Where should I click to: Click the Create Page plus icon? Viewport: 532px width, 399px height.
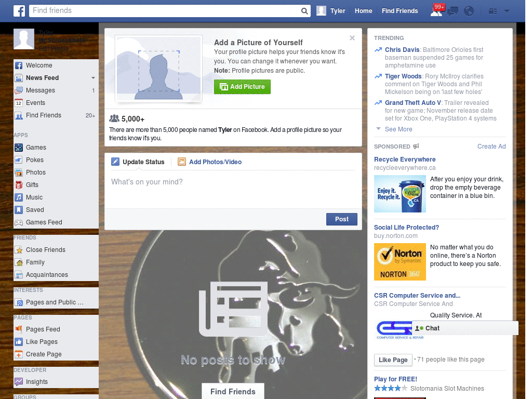[19, 354]
